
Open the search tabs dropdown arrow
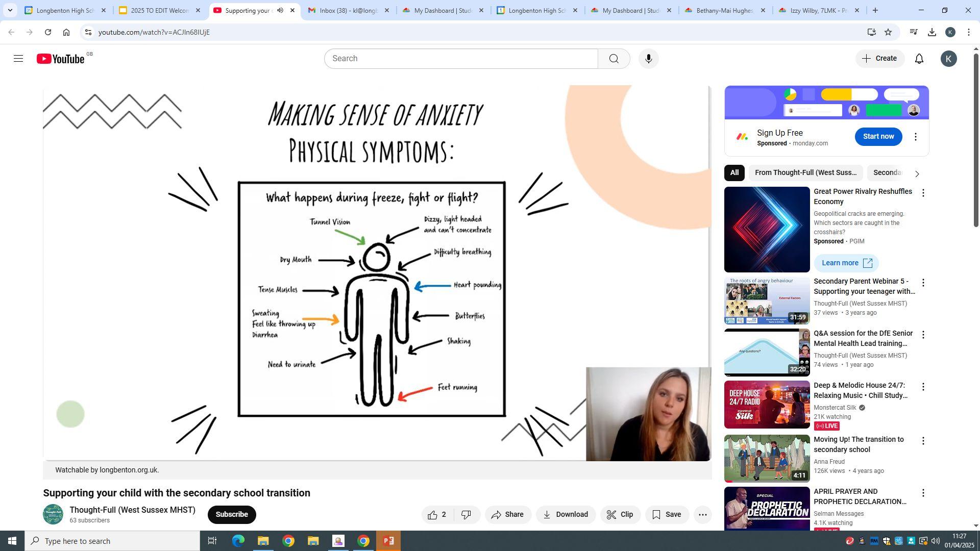click(10, 10)
